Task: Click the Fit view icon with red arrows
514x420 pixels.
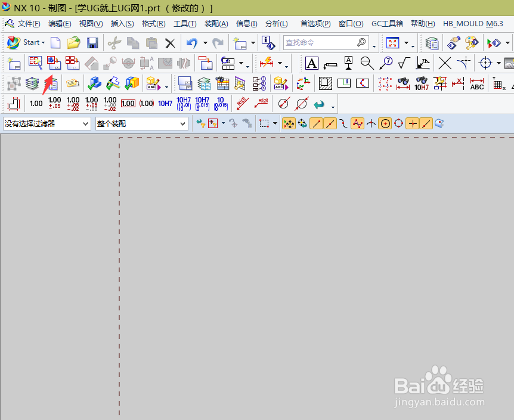Action: [392, 42]
